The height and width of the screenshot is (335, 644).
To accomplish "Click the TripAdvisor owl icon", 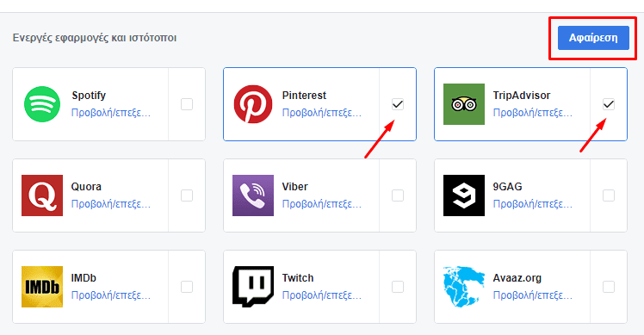I will pyautogui.click(x=464, y=104).
